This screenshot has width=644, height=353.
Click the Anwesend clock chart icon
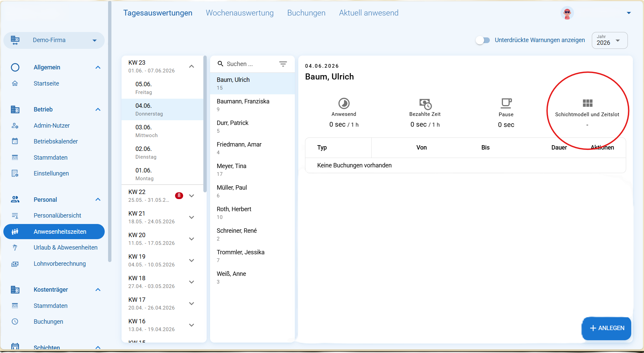(344, 103)
